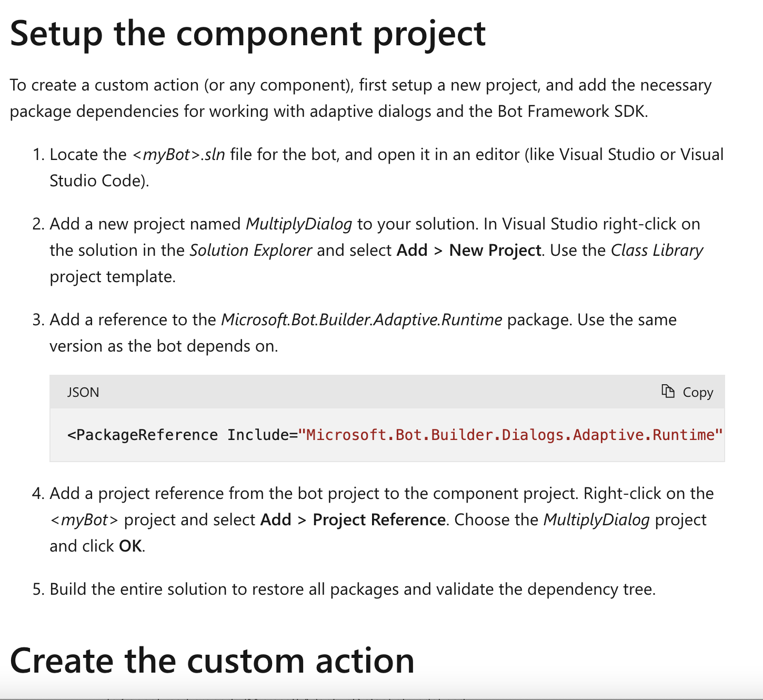Click the intro paragraph starting "To create a custom action"
Image resolution: width=763 pixels, height=700 pixels.
pyautogui.click(x=360, y=98)
